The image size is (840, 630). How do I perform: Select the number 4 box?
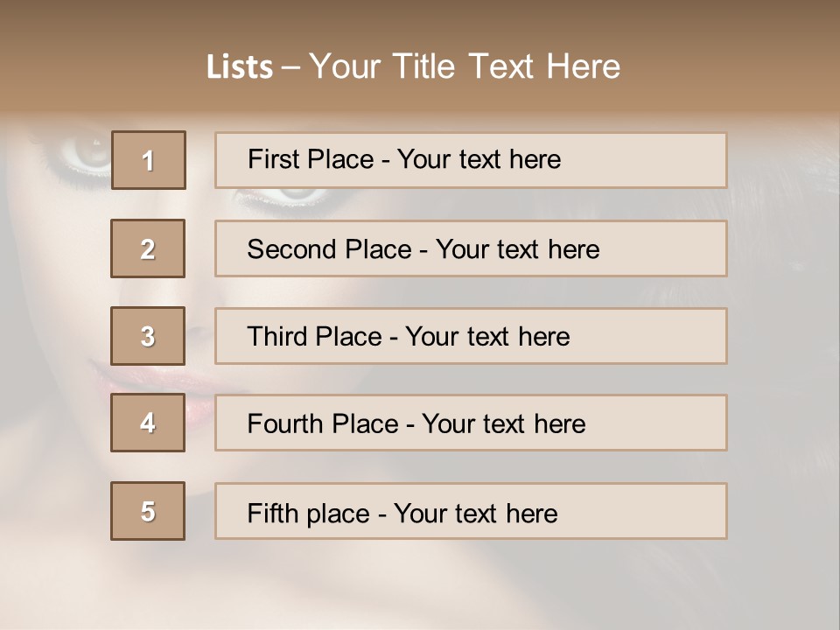click(x=148, y=423)
